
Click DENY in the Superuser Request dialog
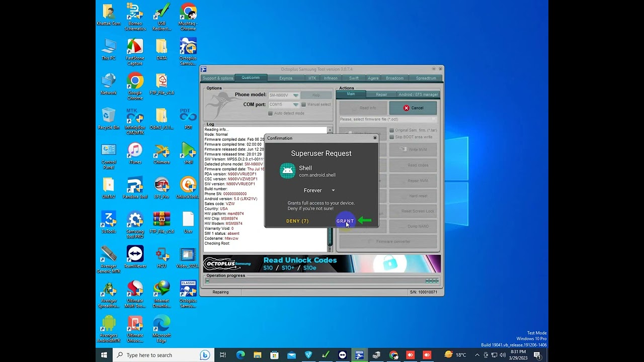point(297,221)
